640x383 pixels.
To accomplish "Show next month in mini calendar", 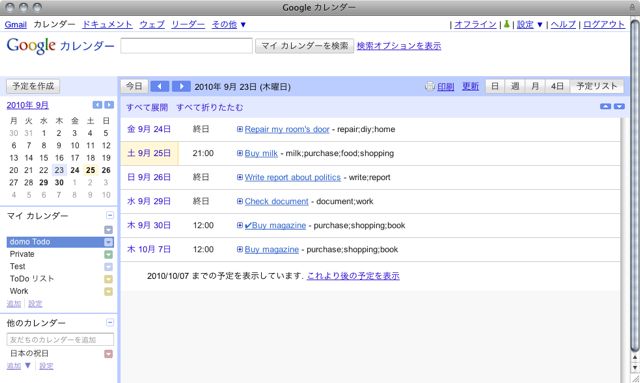I will pos(109,105).
